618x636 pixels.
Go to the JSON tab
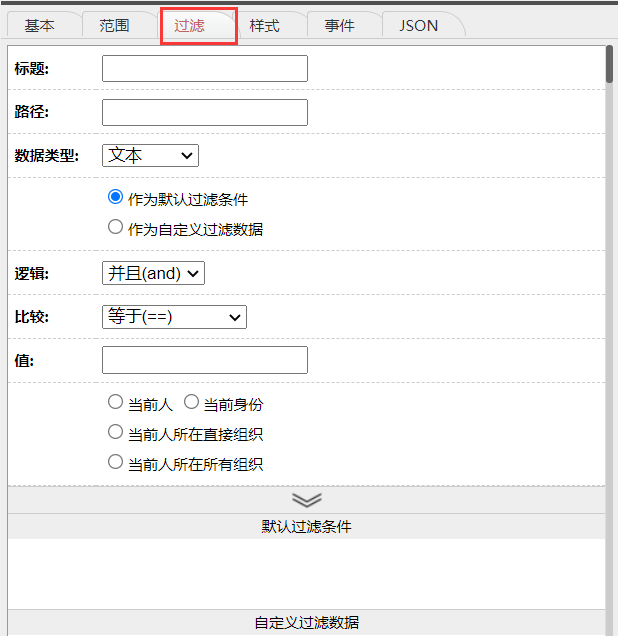click(418, 26)
